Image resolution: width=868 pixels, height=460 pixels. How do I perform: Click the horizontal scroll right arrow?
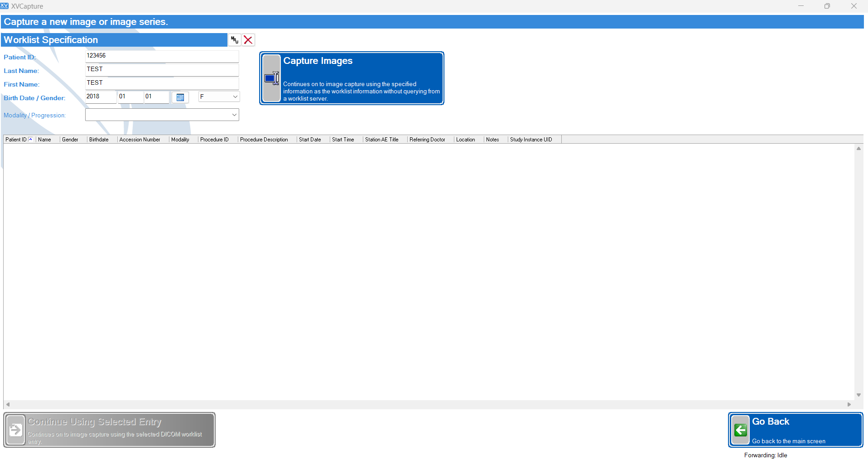849,404
